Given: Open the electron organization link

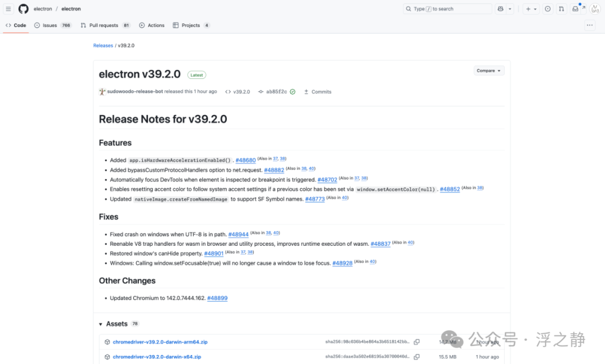Looking at the screenshot, I should pos(43,8).
